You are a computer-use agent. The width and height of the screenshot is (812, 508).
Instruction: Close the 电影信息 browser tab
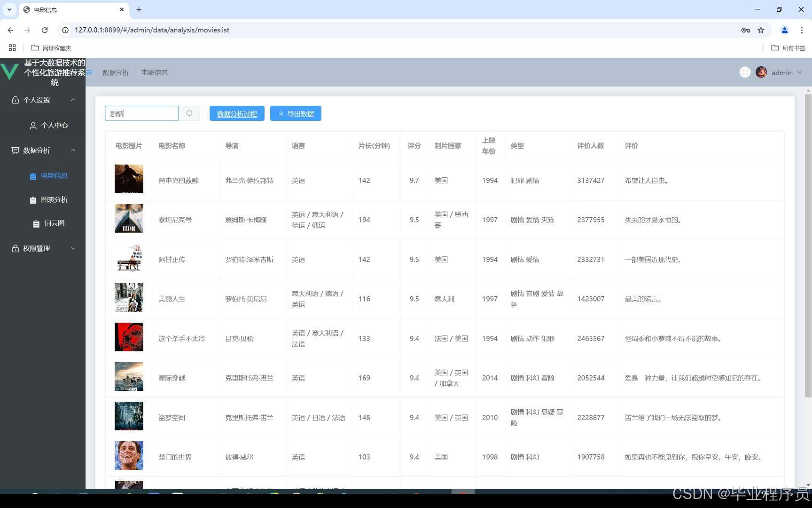122,9
